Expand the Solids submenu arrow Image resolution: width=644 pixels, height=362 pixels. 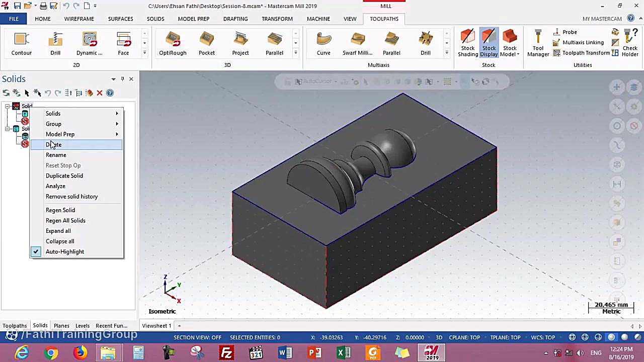pos(117,114)
